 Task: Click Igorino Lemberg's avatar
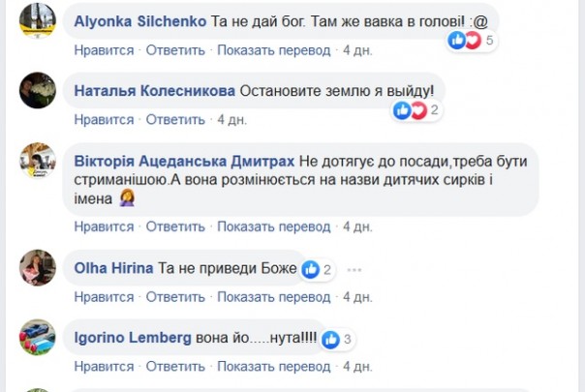38,337
